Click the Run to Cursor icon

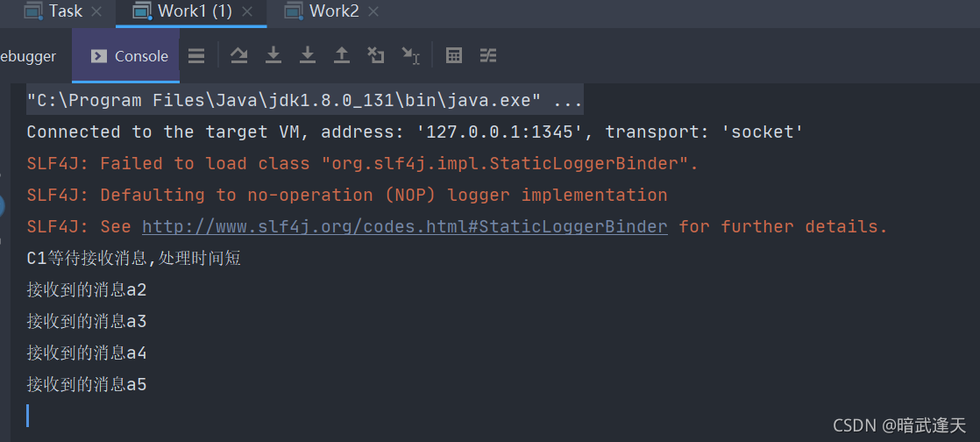[410, 55]
